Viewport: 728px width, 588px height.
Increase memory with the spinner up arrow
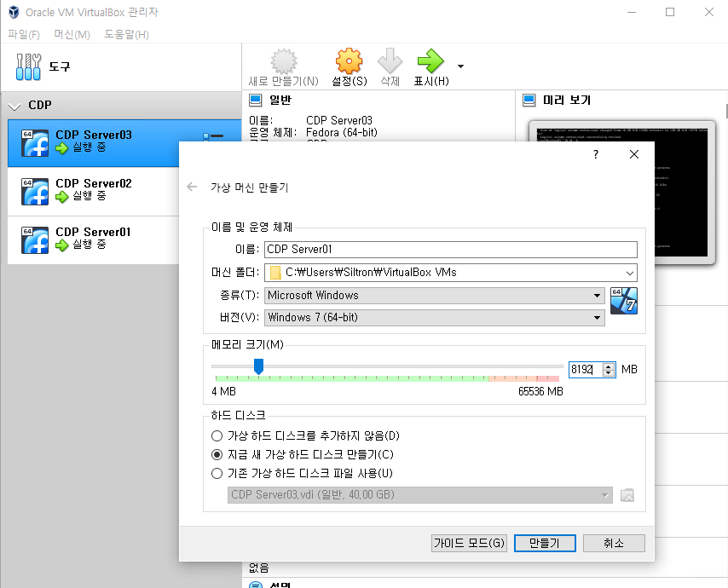click(x=608, y=366)
